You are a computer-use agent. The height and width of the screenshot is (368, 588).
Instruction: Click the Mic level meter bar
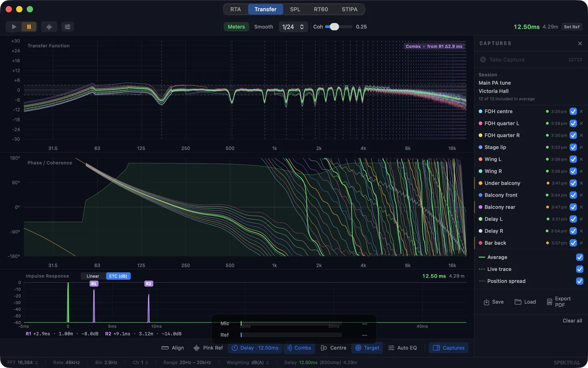(291, 323)
